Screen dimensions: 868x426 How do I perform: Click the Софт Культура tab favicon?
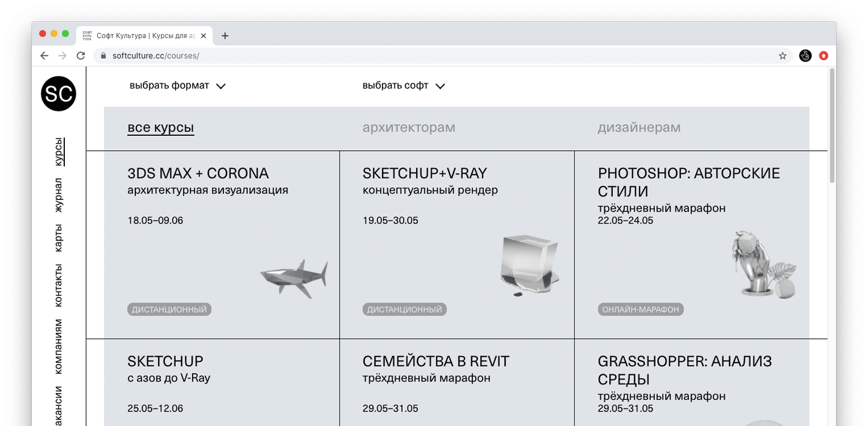(x=87, y=36)
